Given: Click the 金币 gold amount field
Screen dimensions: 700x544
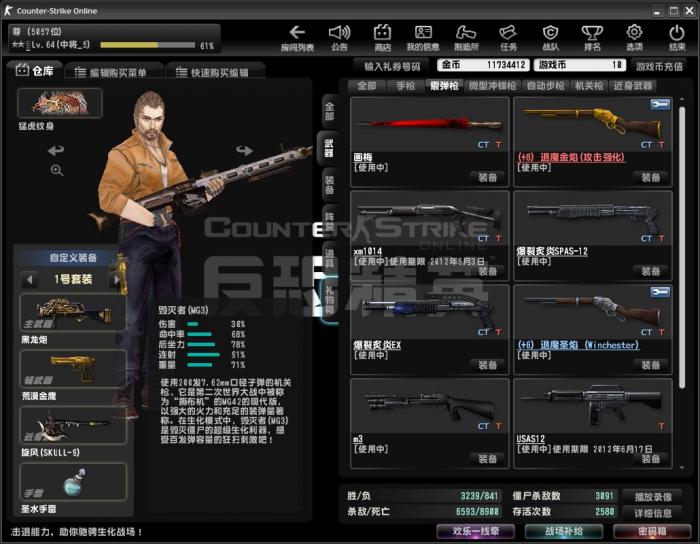Looking at the screenshot, I should pos(483,65).
